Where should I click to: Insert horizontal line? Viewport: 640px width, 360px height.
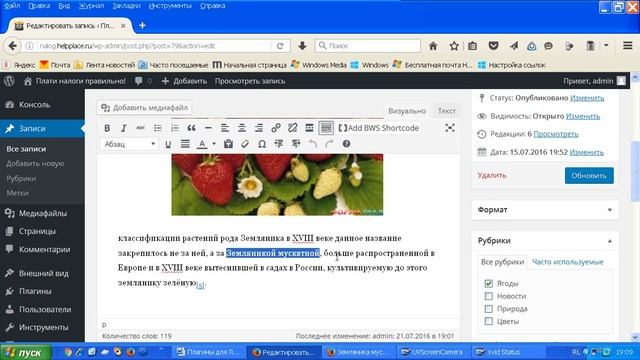208,128
